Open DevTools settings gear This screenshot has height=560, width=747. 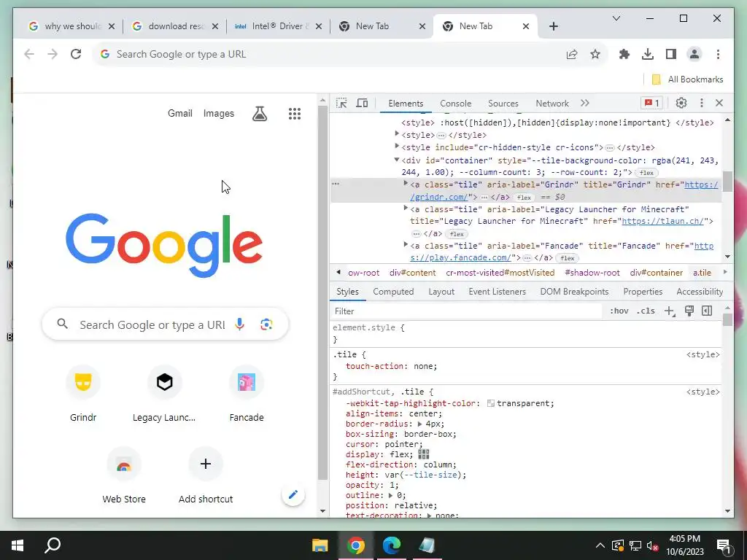click(x=681, y=103)
